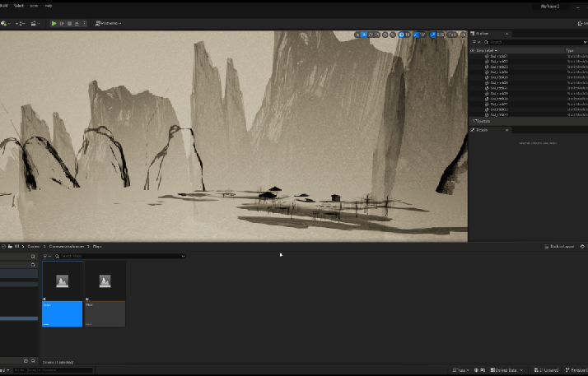This screenshot has height=376, width=588.
Task: Toggle grid snapping in the viewport
Action: (401, 35)
